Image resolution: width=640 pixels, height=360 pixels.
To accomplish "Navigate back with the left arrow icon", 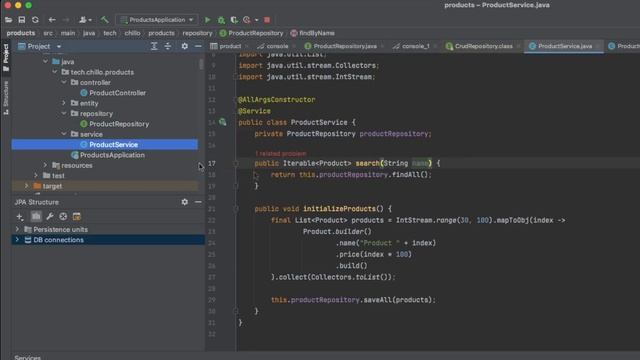I will [x=52, y=20].
